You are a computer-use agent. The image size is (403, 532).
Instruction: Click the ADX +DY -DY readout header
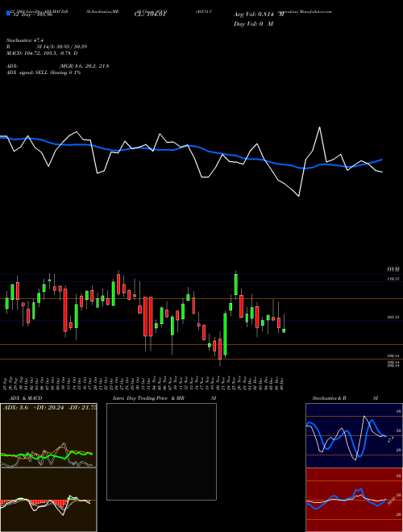50,407
